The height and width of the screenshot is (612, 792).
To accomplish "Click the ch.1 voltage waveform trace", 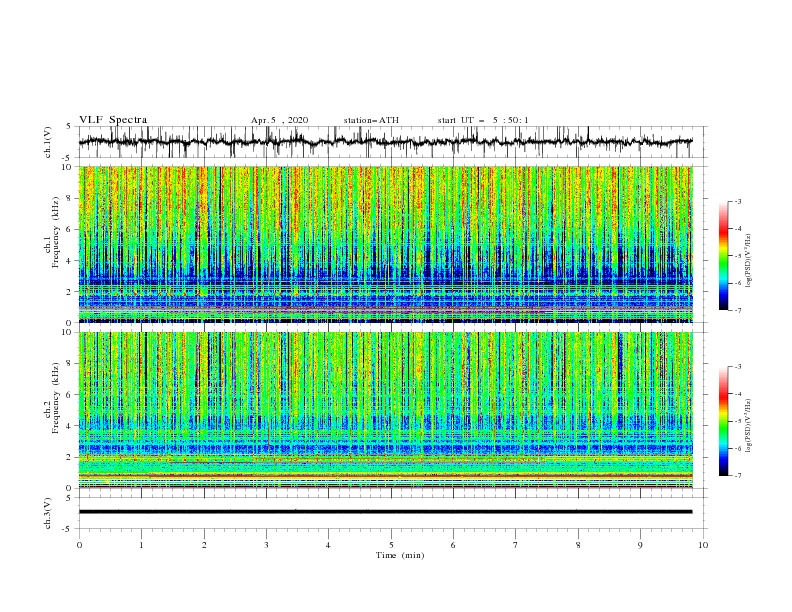I will click(x=385, y=142).
